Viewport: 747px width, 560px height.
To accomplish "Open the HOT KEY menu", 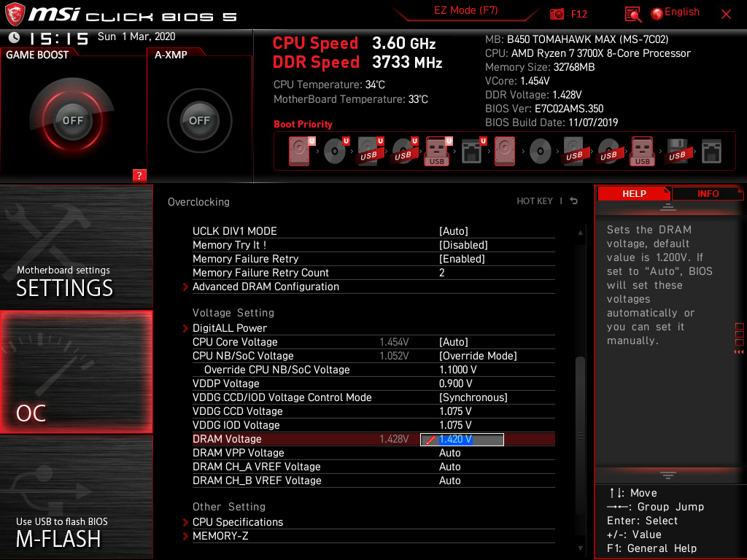I will point(535,201).
